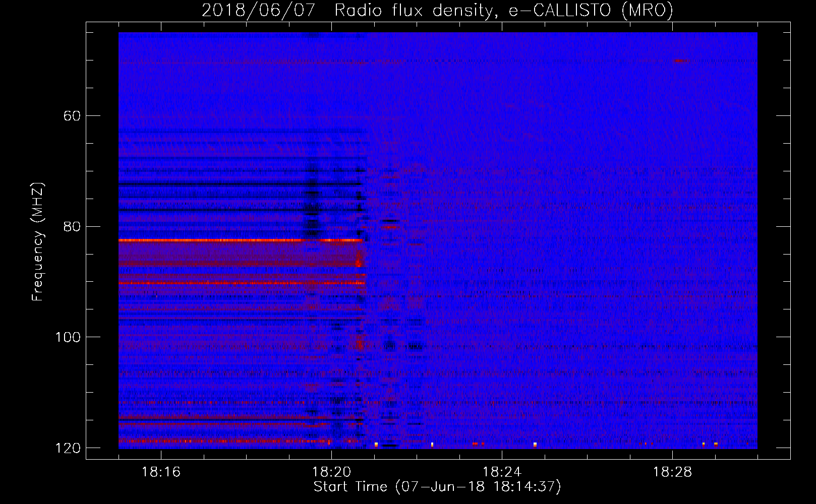Click the "Frequency (MHZ)" axis label
816x504 pixels.
click(x=38, y=242)
